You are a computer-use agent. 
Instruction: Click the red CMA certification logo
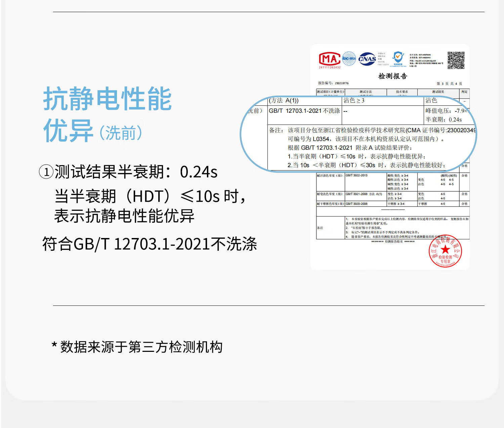pyautogui.click(x=330, y=59)
